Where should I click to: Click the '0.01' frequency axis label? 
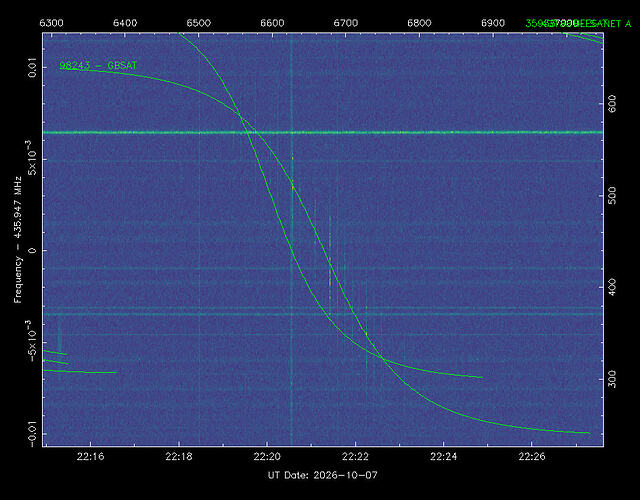(32, 67)
